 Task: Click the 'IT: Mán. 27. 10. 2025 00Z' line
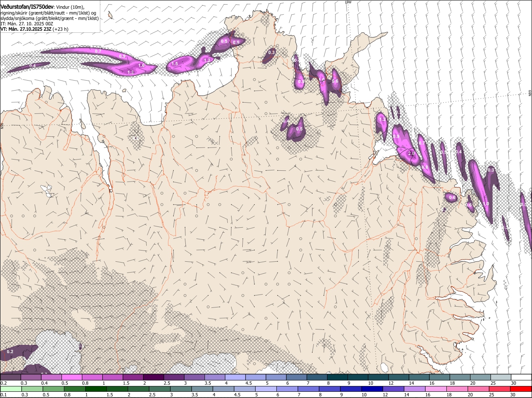click(27, 24)
